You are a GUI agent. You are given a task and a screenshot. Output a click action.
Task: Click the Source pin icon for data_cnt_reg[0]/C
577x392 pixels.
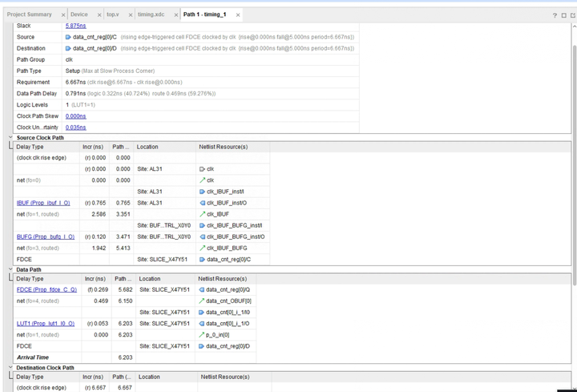click(68, 37)
